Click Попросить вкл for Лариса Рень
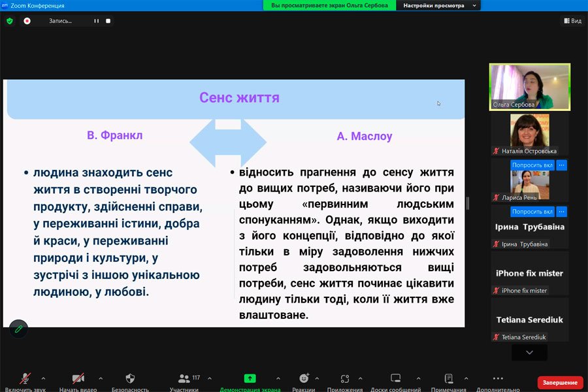The height and width of the screenshot is (392, 588). coord(532,165)
